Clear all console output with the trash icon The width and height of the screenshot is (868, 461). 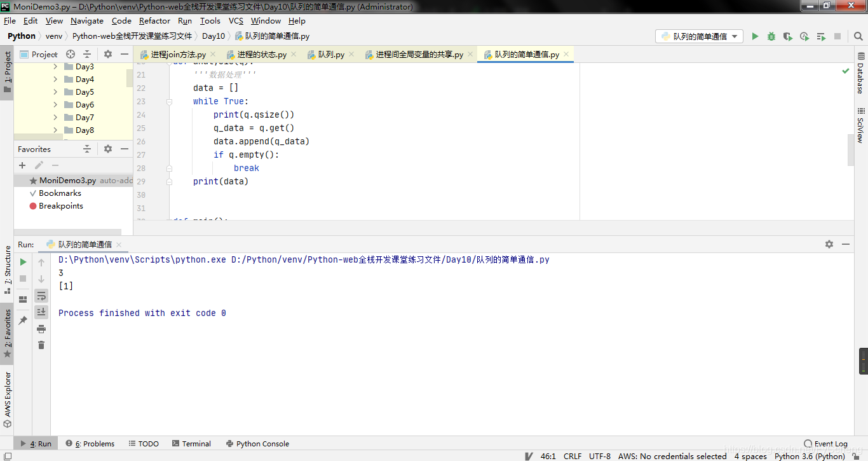click(41, 345)
